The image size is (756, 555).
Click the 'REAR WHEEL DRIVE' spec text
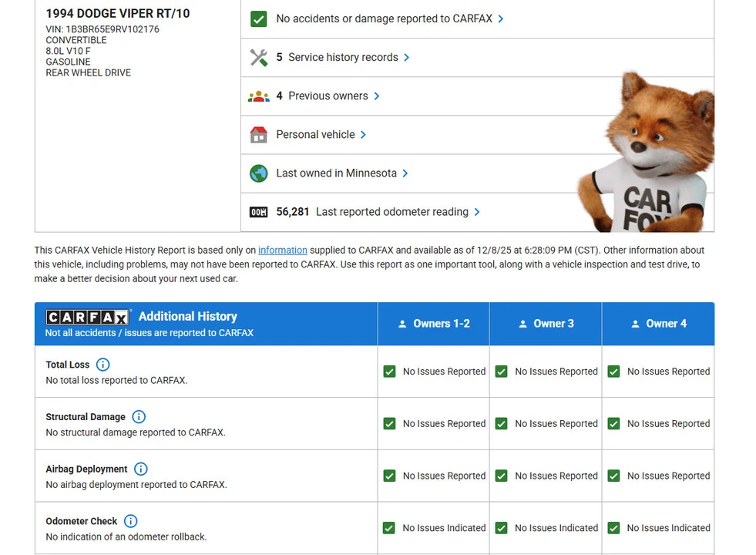pos(88,72)
